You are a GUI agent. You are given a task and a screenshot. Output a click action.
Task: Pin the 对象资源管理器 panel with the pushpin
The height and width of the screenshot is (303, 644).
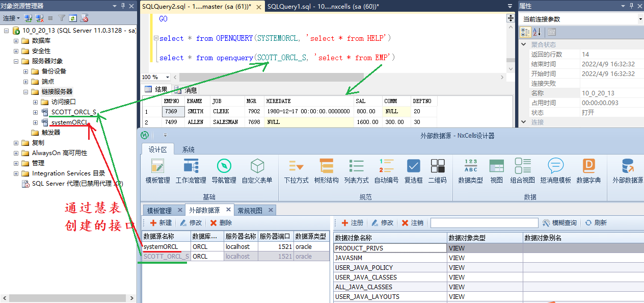tap(124, 6)
